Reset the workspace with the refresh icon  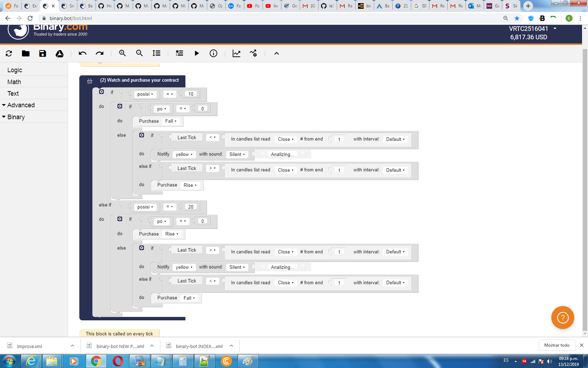pyautogui.click(x=8, y=53)
